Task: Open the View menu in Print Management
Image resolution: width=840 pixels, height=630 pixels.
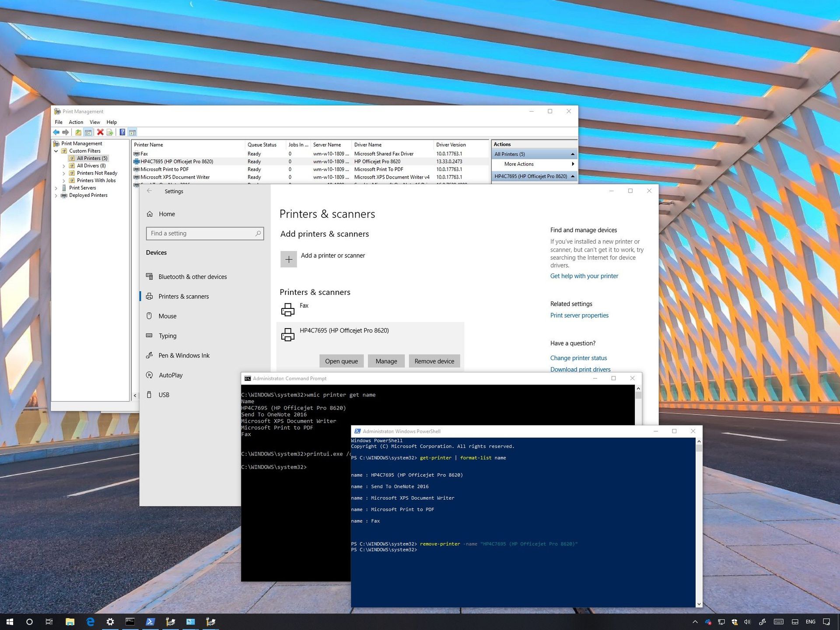Action: (94, 122)
